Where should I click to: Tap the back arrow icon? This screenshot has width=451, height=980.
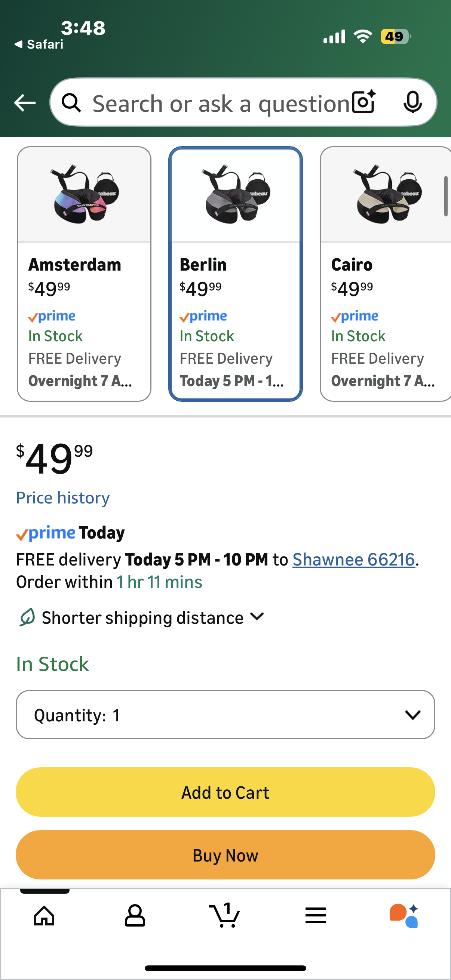(25, 103)
